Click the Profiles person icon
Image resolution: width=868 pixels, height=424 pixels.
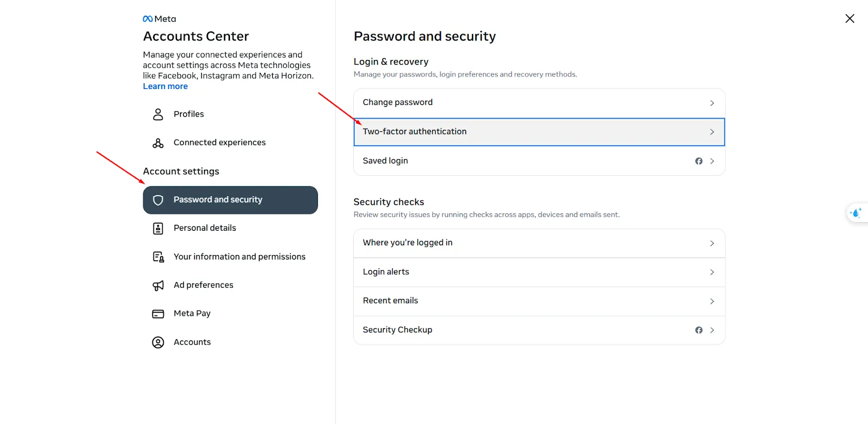coord(158,114)
